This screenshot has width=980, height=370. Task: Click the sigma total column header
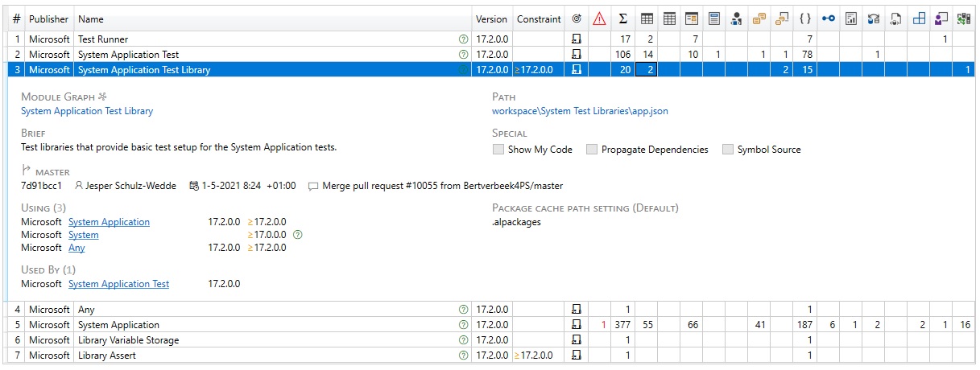623,19
